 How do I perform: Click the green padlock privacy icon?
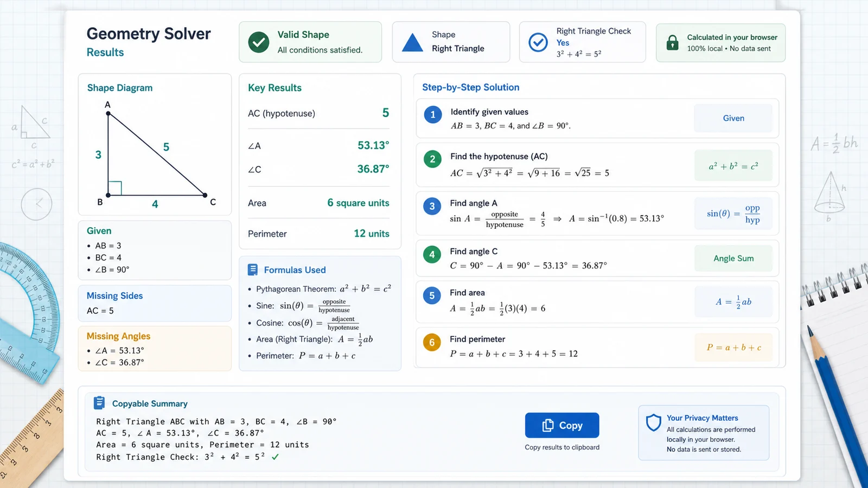pyautogui.click(x=672, y=43)
